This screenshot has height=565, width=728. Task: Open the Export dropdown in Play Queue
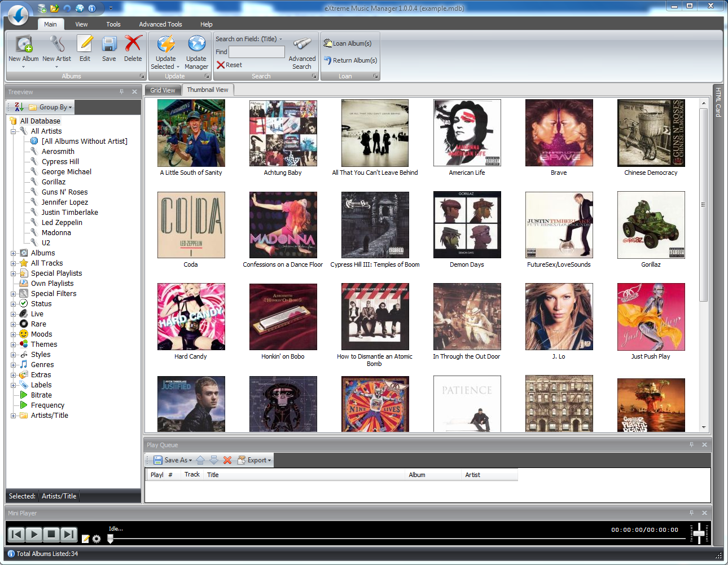(x=255, y=460)
